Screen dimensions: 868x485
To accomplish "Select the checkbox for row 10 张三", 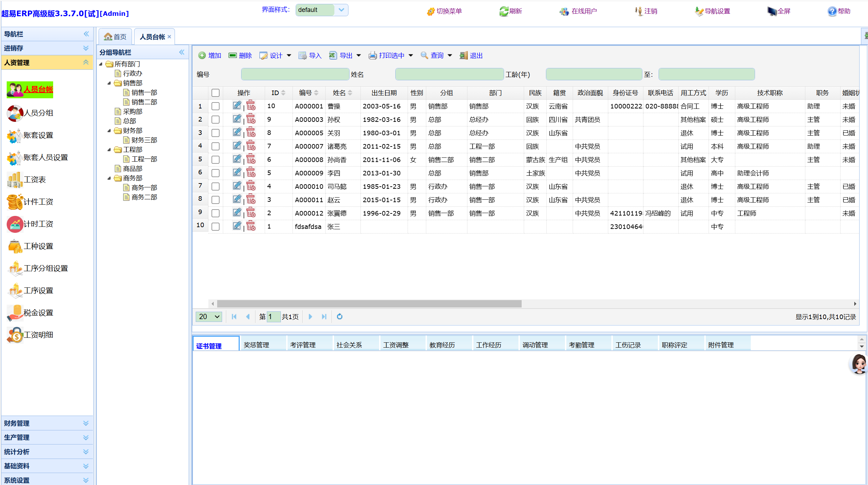I will 215,226.
